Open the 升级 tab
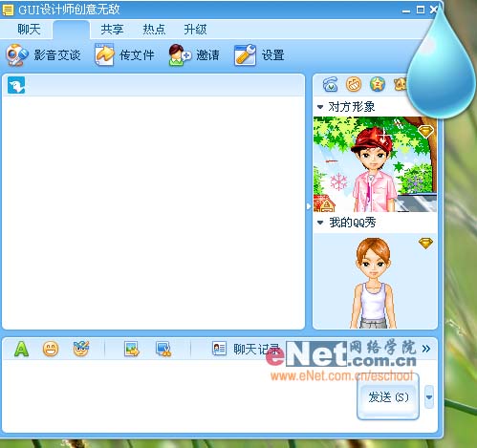Viewport: 477px width, 448px height. [x=195, y=30]
